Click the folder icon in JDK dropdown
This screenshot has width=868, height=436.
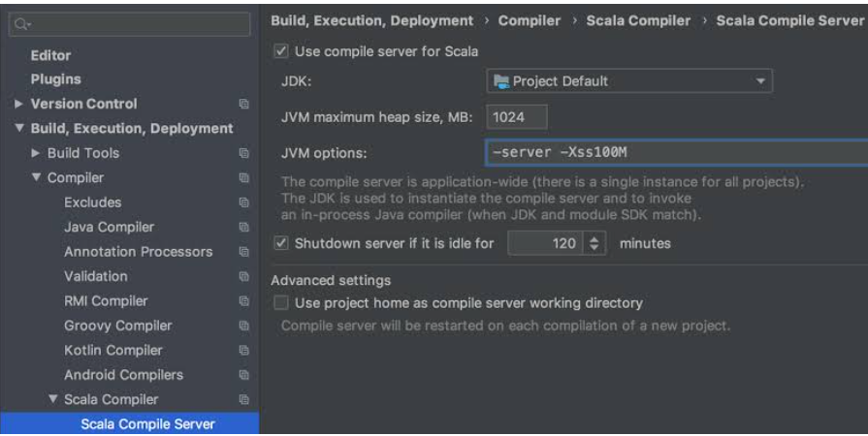[501, 81]
